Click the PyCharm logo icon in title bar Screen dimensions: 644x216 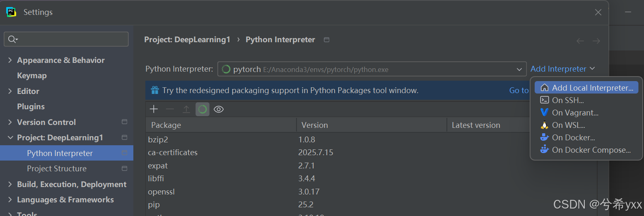(11, 12)
